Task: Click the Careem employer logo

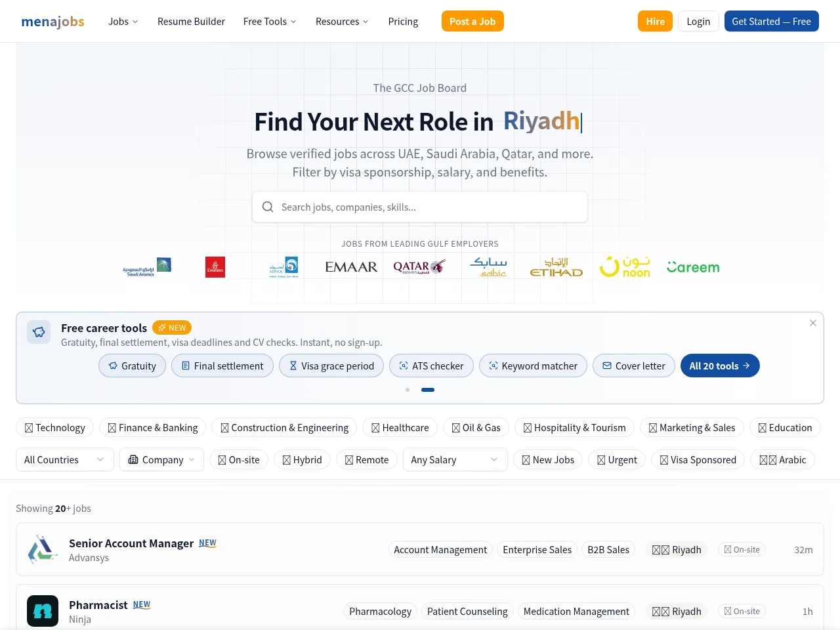Action: coord(693,267)
